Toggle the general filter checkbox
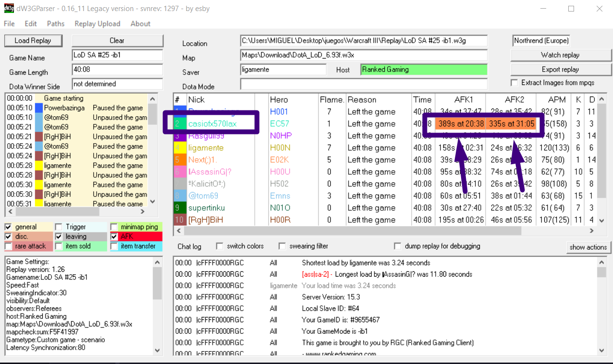The image size is (613, 364). click(9, 227)
